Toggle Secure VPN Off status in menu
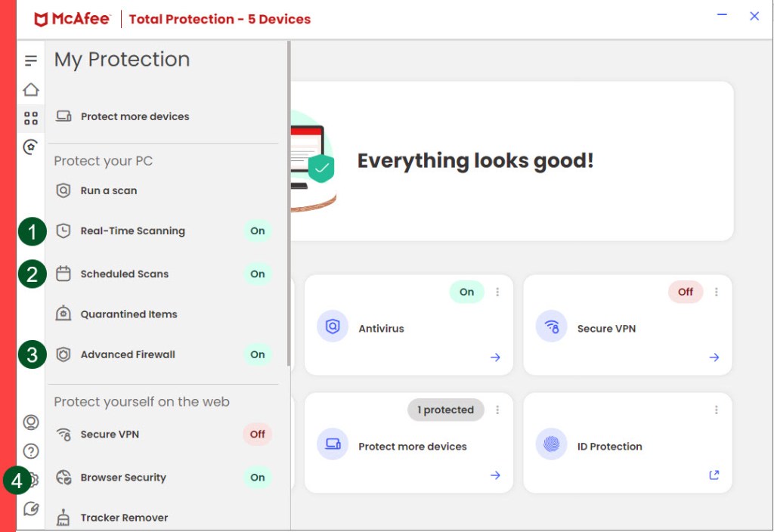Image resolution: width=774 pixels, height=532 pixels. pyautogui.click(x=258, y=435)
